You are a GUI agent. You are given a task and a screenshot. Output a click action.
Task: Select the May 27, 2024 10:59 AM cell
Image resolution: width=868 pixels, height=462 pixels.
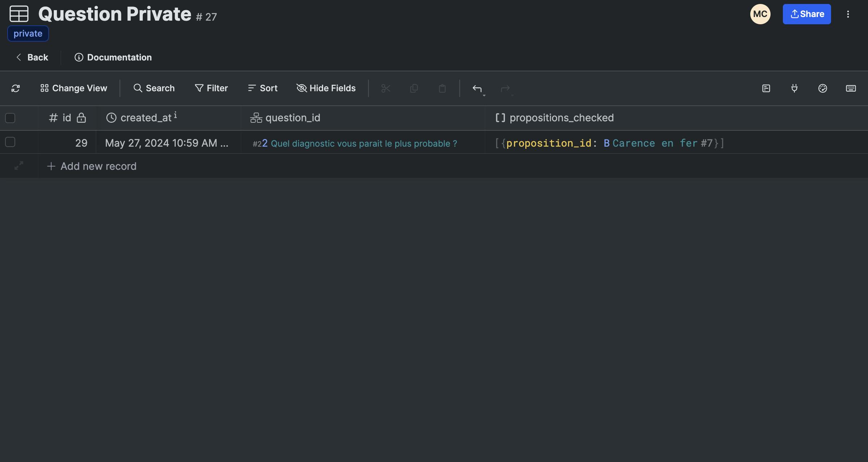(168, 142)
